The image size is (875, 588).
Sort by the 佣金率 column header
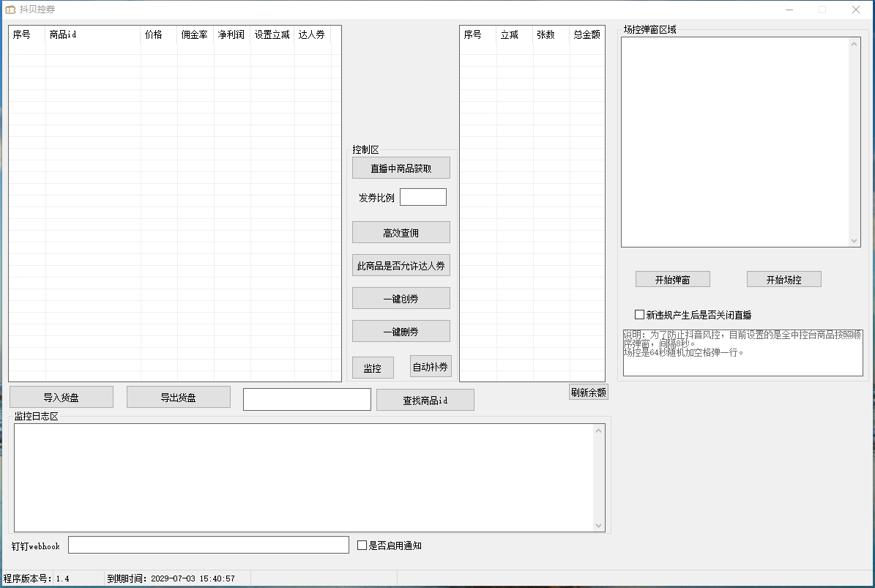coord(195,34)
